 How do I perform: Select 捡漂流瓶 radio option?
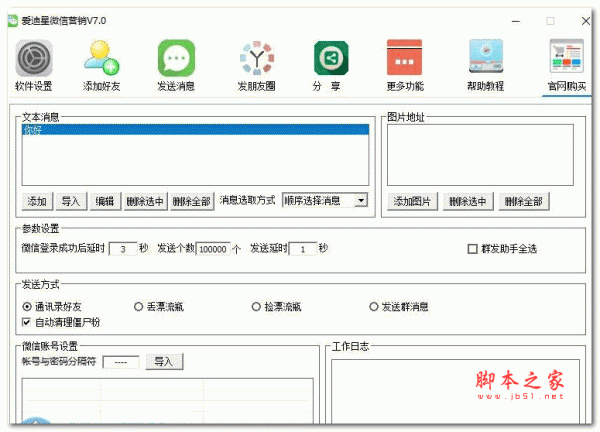[x=256, y=306]
